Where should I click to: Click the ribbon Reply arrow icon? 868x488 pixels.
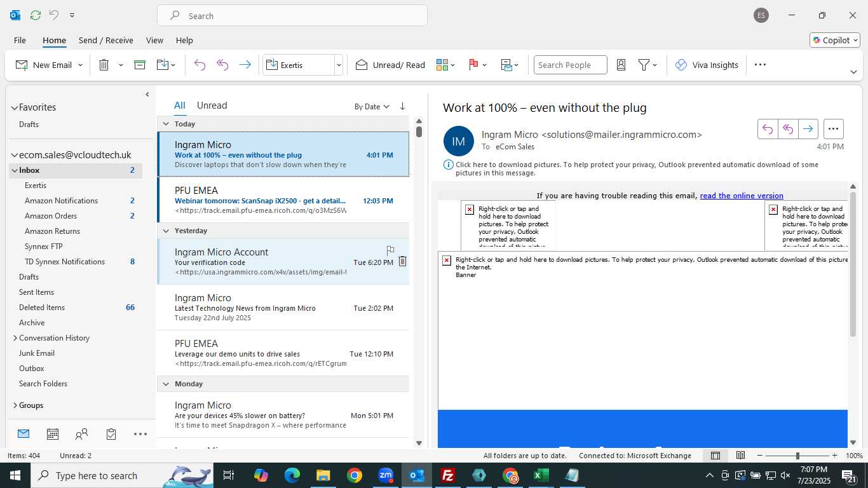(200, 65)
